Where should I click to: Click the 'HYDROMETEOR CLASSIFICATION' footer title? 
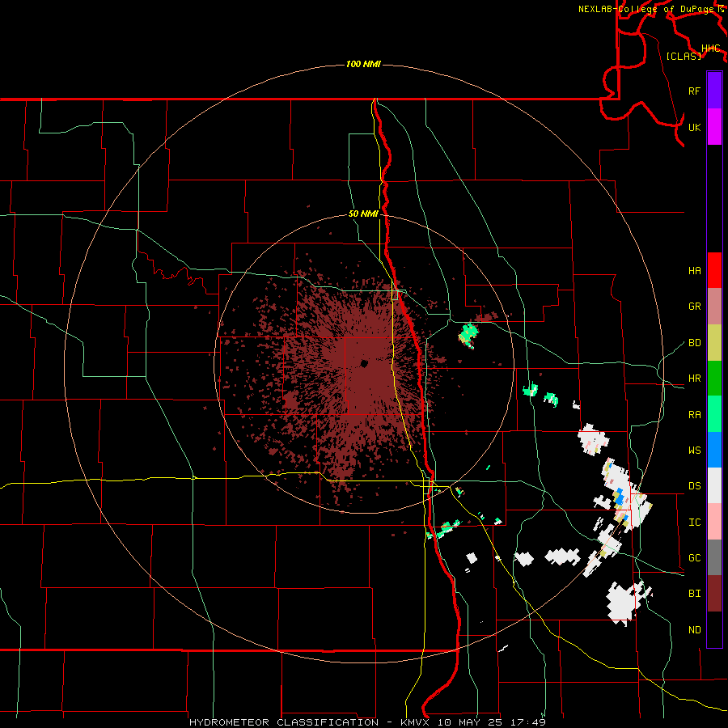pyautogui.click(x=283, y=722)
